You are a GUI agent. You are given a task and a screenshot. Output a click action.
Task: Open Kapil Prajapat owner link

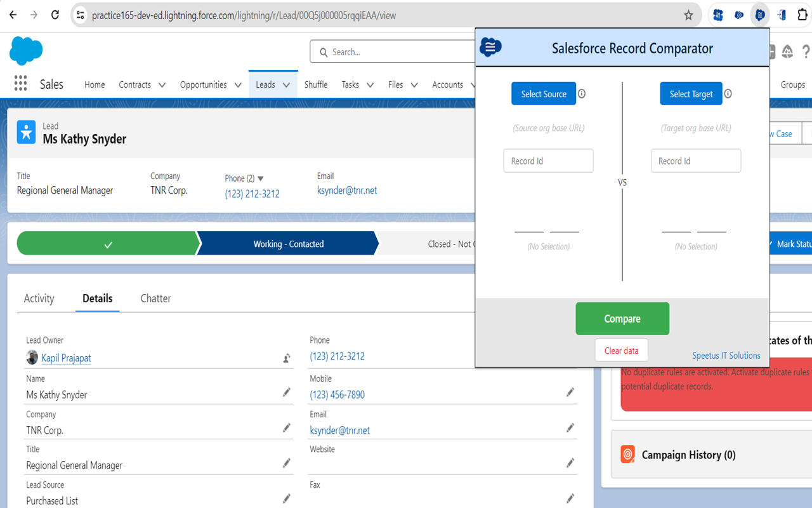67,358
